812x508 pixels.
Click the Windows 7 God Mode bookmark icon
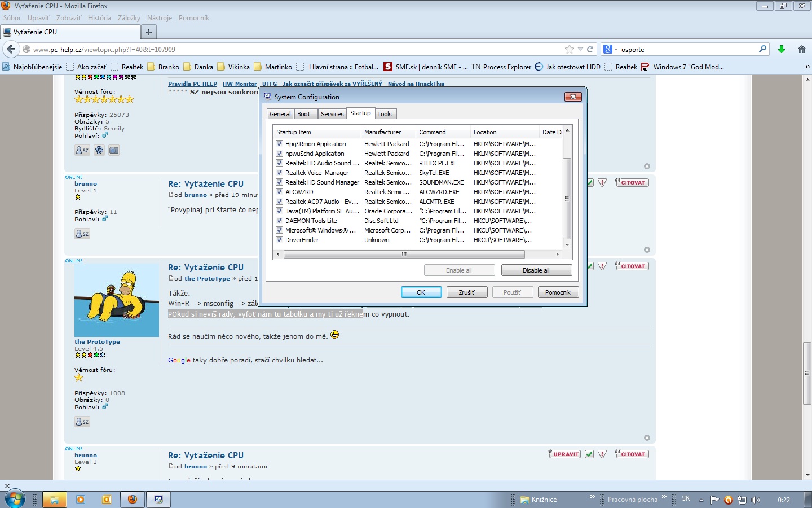coord(645,67)
